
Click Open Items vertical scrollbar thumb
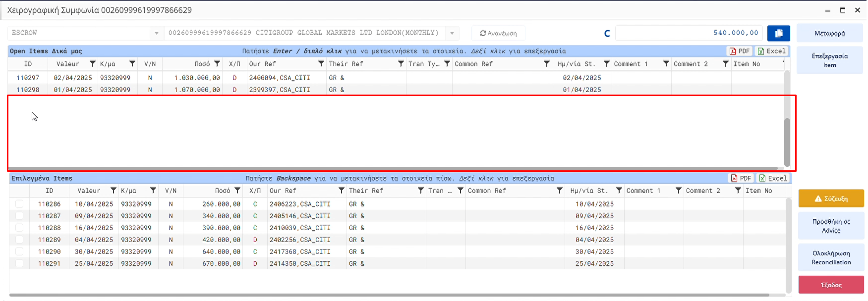tap(787, 142)
